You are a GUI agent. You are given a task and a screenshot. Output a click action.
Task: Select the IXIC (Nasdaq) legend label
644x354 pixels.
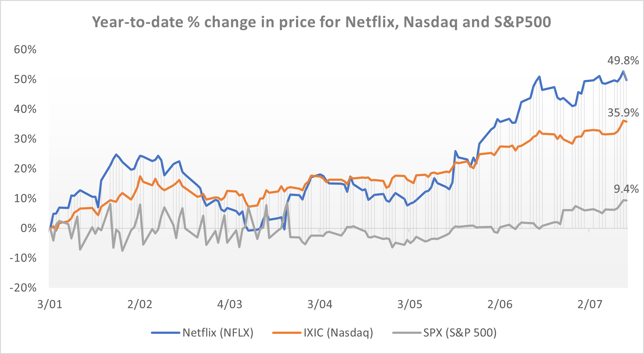click(x=338, y=333)
